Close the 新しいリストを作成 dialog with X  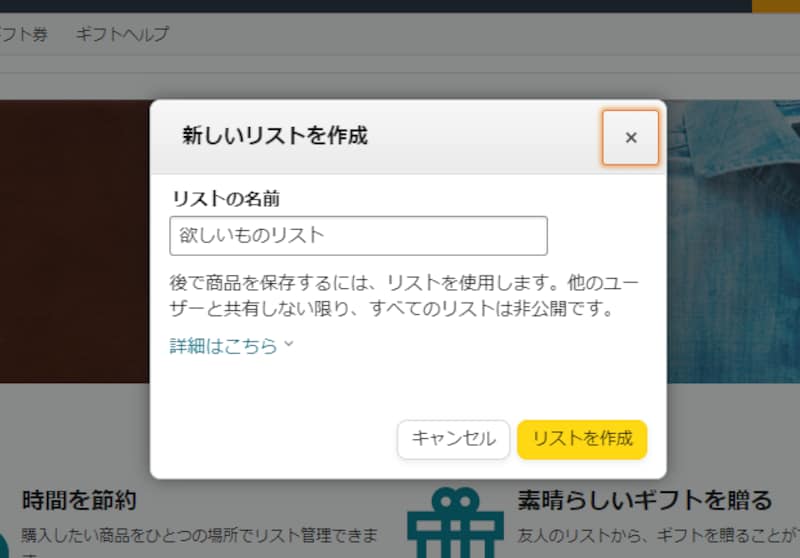630,138
